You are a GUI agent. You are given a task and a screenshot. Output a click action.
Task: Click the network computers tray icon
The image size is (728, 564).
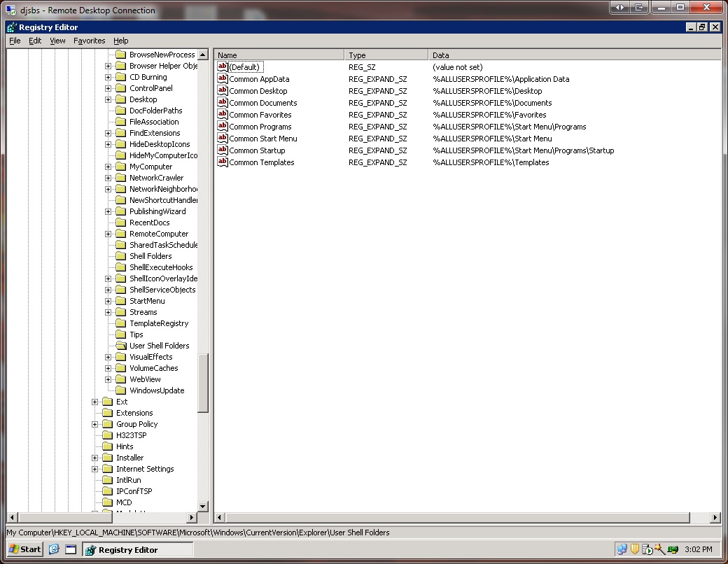point(622,549)
